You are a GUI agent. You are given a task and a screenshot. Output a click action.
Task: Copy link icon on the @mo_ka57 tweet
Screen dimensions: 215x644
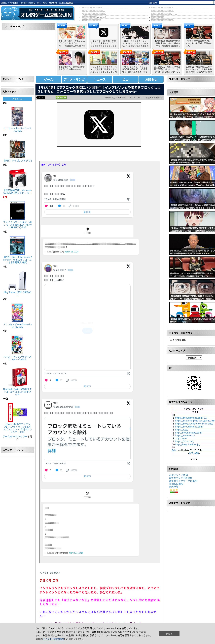tap(67, 381)
